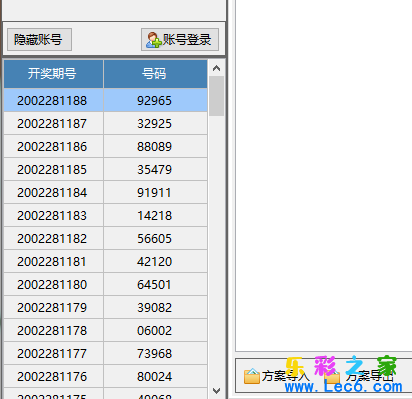This screenshot has height=399, width=412.
Task: Select row 2002281182
Action: [106, 238]
